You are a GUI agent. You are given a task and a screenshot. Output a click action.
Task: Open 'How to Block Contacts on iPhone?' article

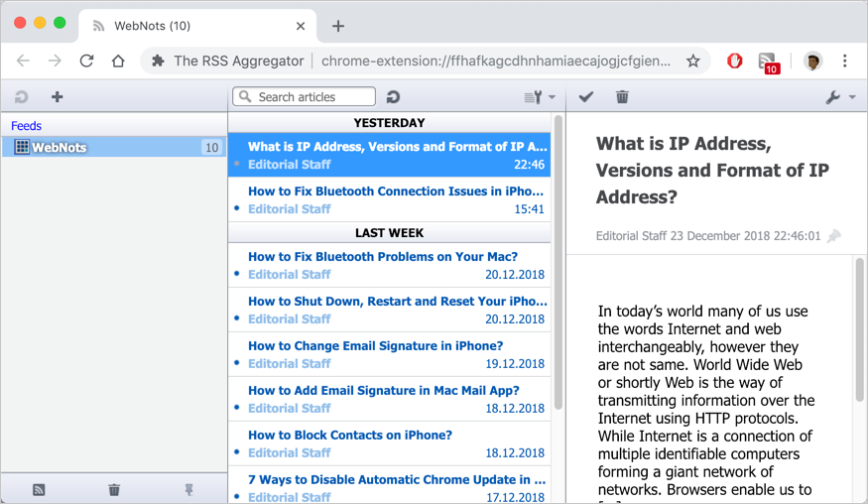[350, 436]
